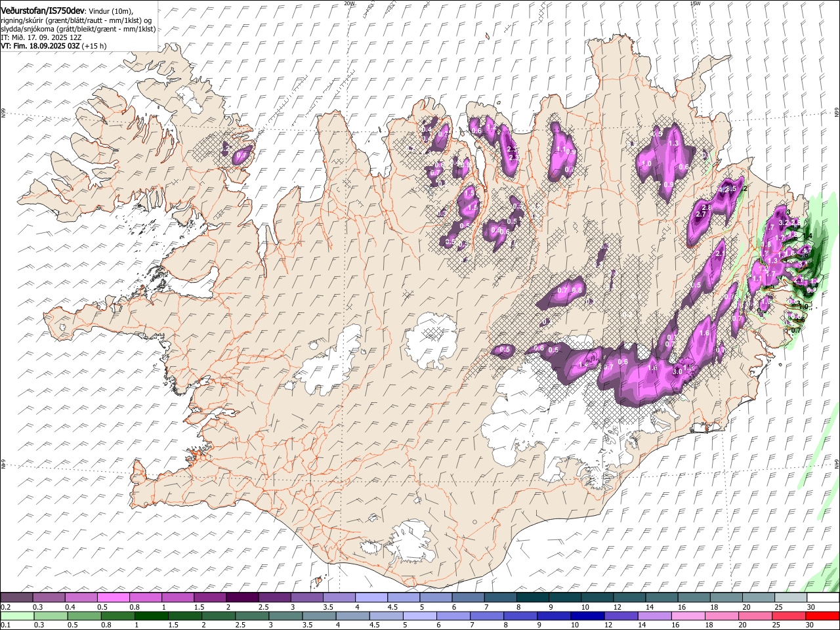Screen dimensions: 840x630
Task: Select bottom scale swatch between 0.3 and 0.5
Action: point(51,616)
